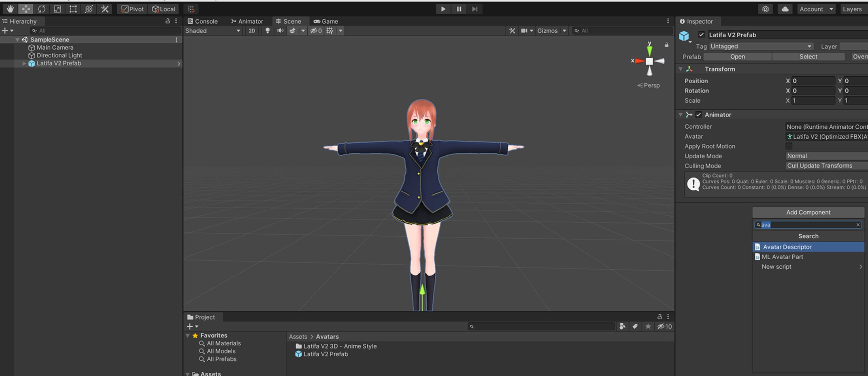This screenshot has width=868, height=376.
Task: Select the Scale tool
Action: [x=57, y=9]
